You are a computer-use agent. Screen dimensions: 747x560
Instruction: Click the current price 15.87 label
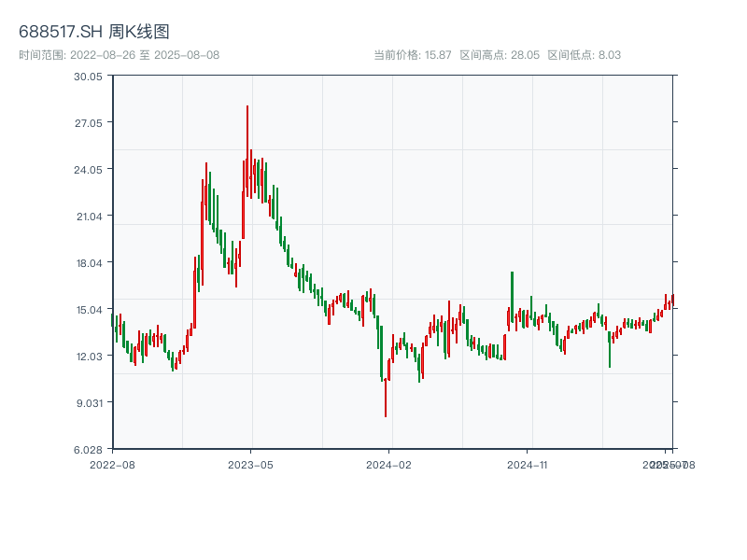[x=413, y=55]
